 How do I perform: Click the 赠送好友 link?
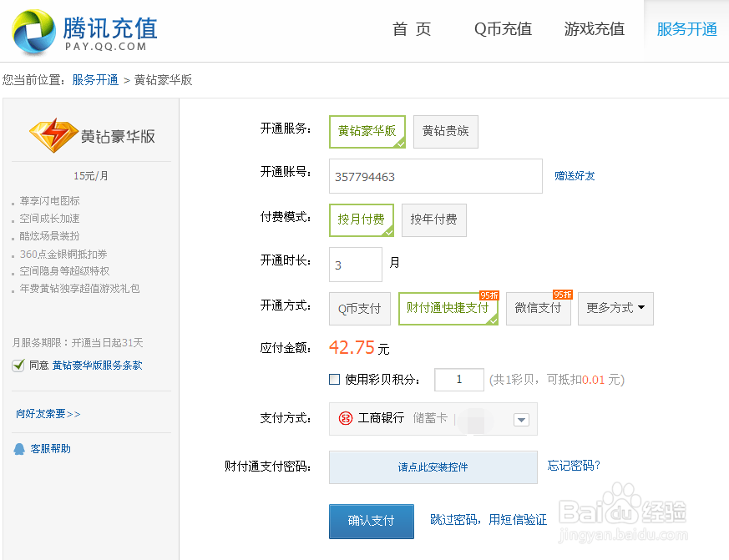pyautogui.click(x=575, y=176)
